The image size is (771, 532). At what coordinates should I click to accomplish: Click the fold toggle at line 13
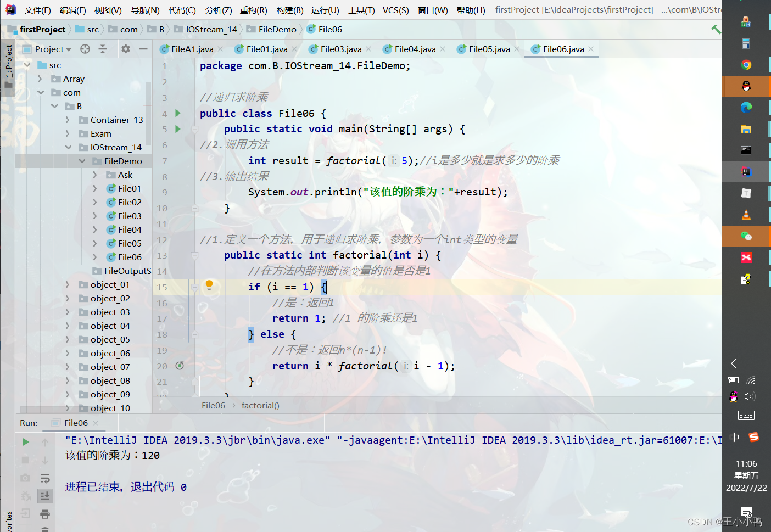[194, 255]
